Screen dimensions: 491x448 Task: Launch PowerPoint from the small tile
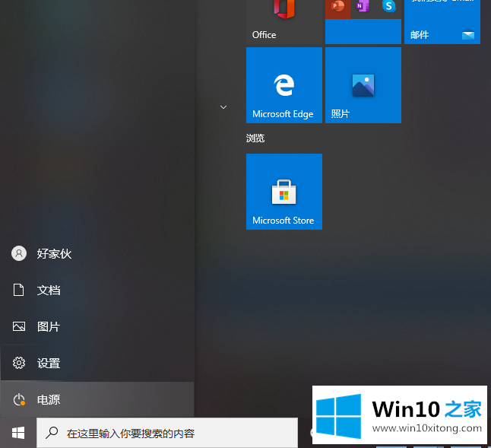[337, 9]
